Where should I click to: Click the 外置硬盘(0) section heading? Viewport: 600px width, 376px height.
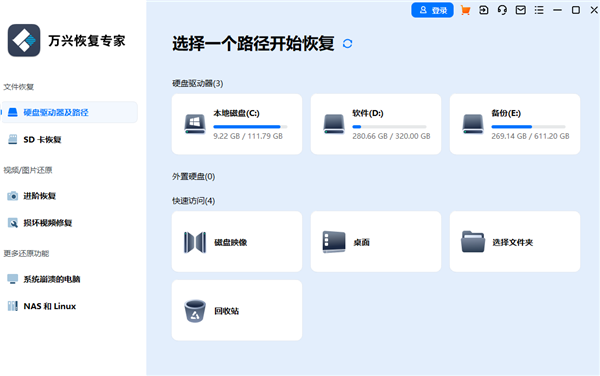(x=193, y=176)
